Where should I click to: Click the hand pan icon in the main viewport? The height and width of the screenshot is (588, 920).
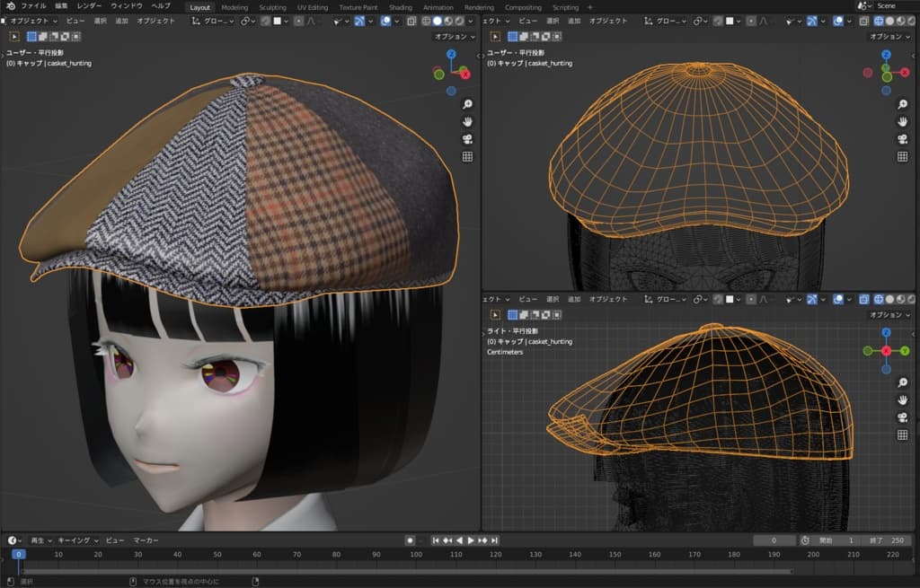point(467,121)
